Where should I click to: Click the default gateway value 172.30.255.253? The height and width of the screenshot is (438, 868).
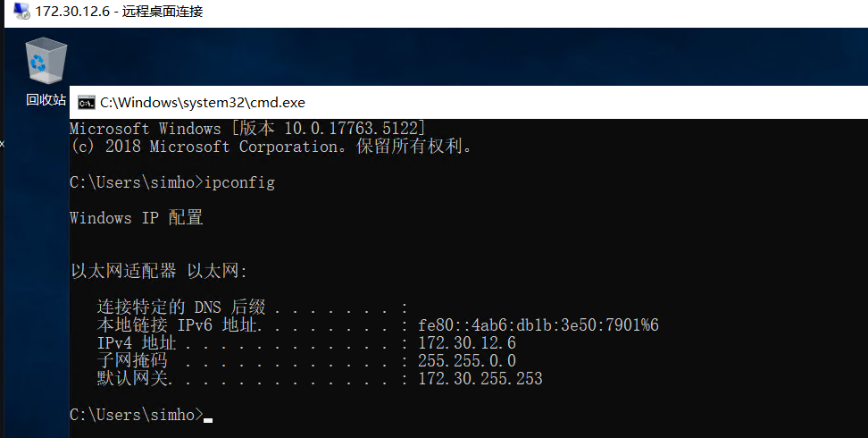pyautogui.click(x=480, y=379)
